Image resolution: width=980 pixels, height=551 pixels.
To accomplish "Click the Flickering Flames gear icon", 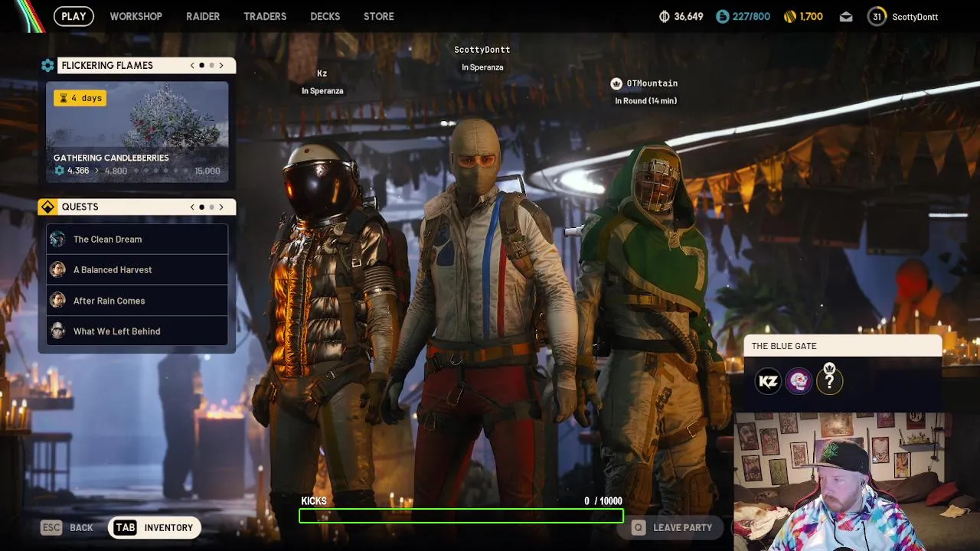I will (x=47, y=66).
